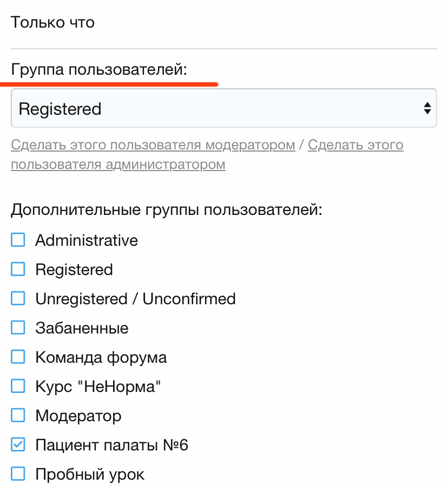
Task: Click the Модератор label text
Action: click(78, 416)
